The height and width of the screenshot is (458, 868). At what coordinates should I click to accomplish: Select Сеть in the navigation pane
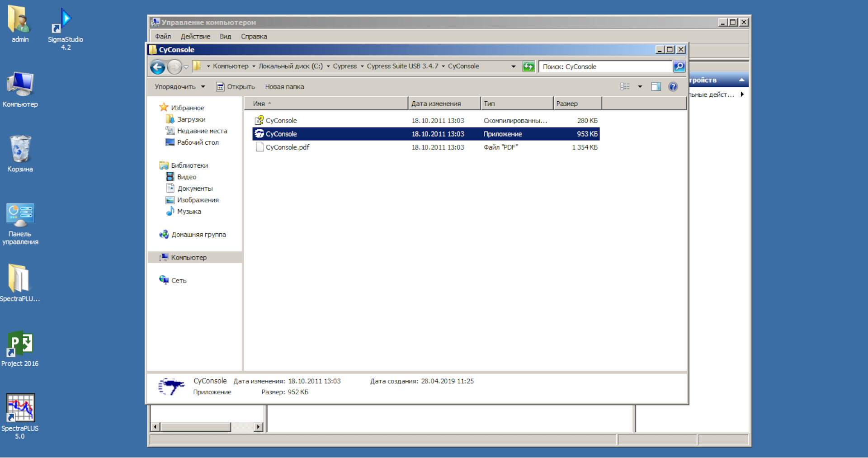179,280
